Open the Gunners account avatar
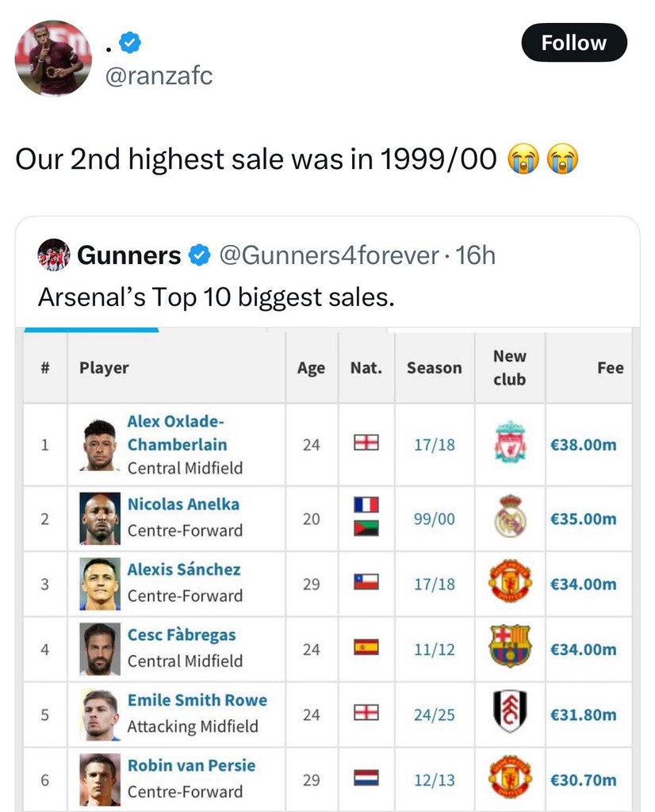This screenshot has width=655, height=812. pos(53,255)
